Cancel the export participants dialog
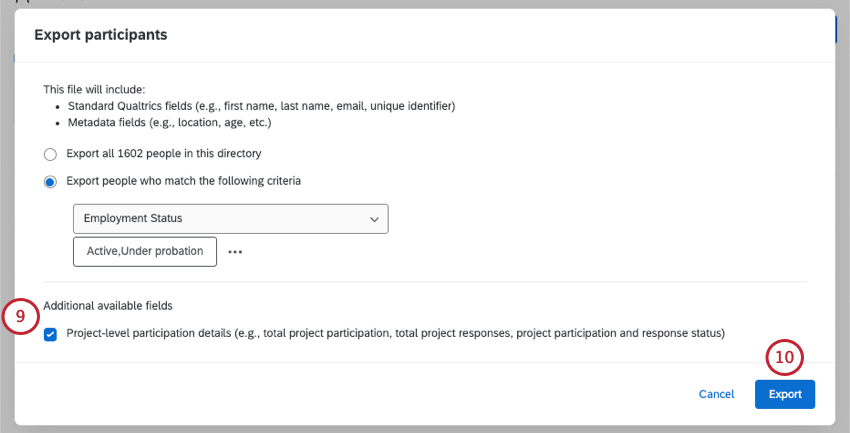 (x=716, y=394)
